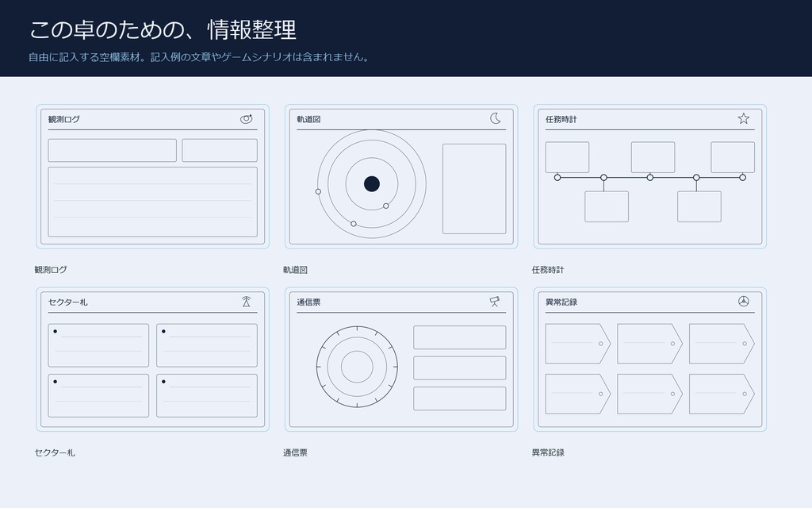Click the 任務時計 caption below its card
812x508 pixels.
[x=548, y=270]
